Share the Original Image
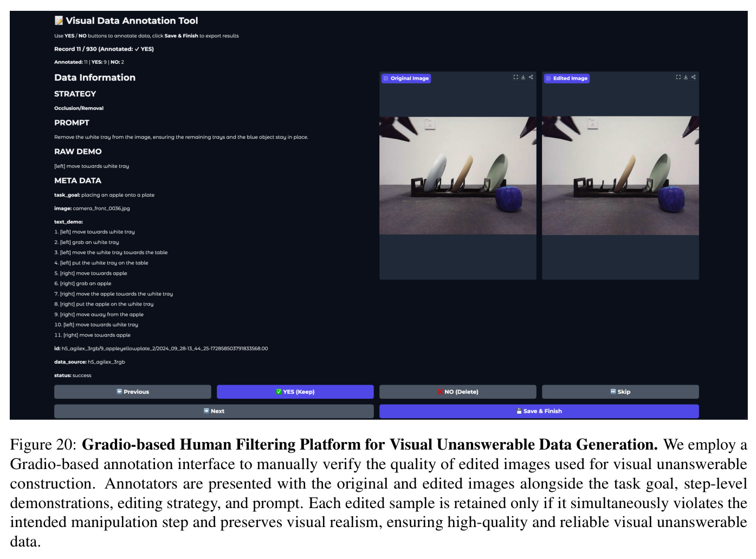The image size is (756, 559). pos(531,77)
